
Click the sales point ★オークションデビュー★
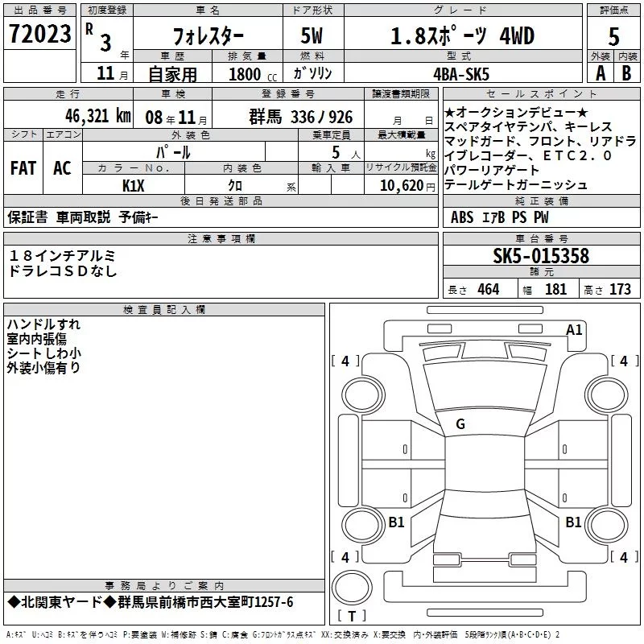516,112
